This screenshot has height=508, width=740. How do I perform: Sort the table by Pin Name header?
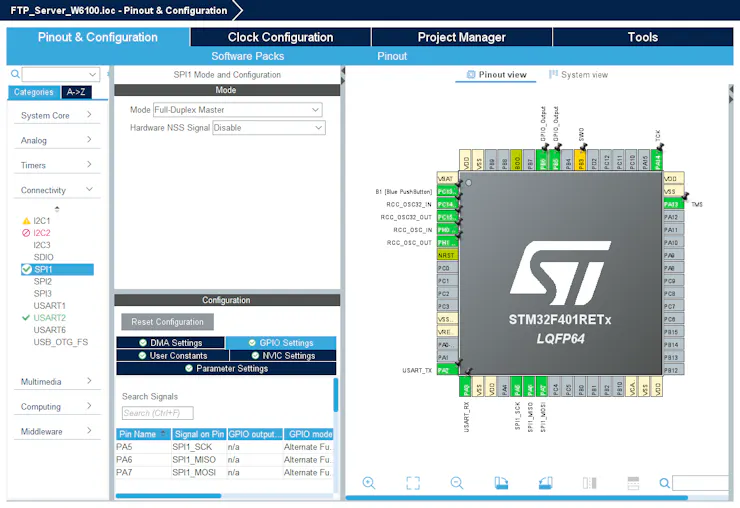click(143, 434)
